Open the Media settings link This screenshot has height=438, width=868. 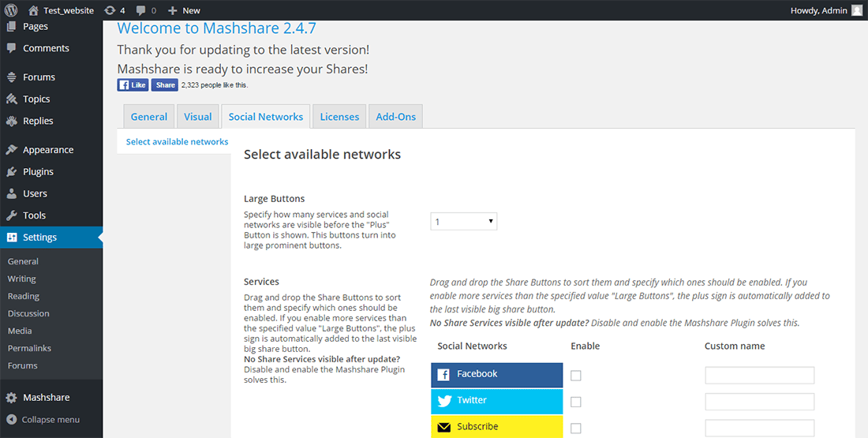point(20,331)
